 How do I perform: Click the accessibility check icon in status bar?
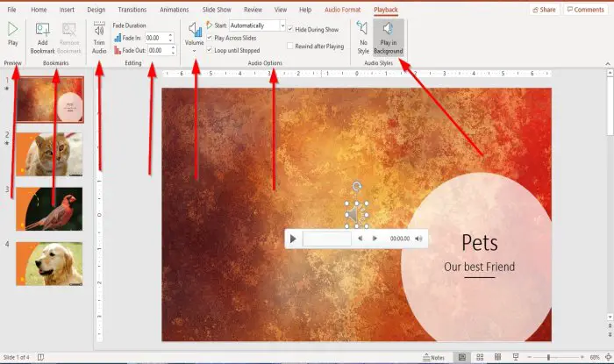(40, 357)
